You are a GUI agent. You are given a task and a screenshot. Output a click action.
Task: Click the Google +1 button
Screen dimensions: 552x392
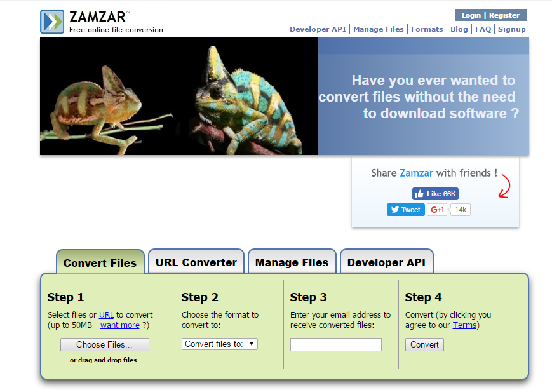pyautogui.click(x=437, y=210)
